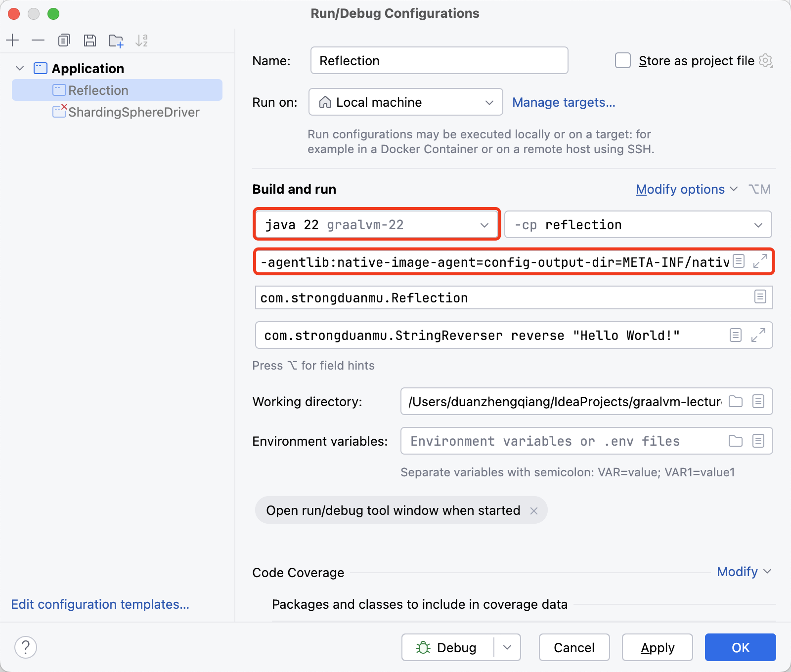The image size is (791, 672).
Task: Select ShardingSphereDriver configuration in the tree
Action: coord(133,112)
